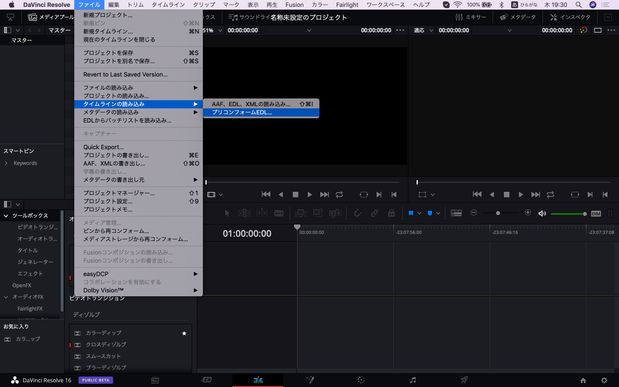Jump to first frame in source viewer
This screenshot has height=387, width=619.
point(266,194)
